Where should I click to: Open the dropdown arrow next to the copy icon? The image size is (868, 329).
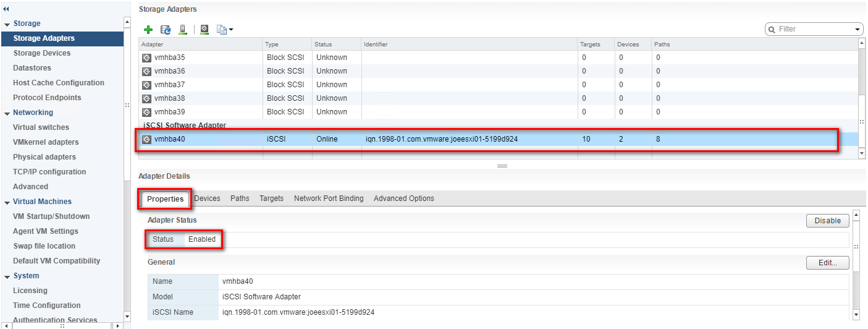tap(231, 30)
